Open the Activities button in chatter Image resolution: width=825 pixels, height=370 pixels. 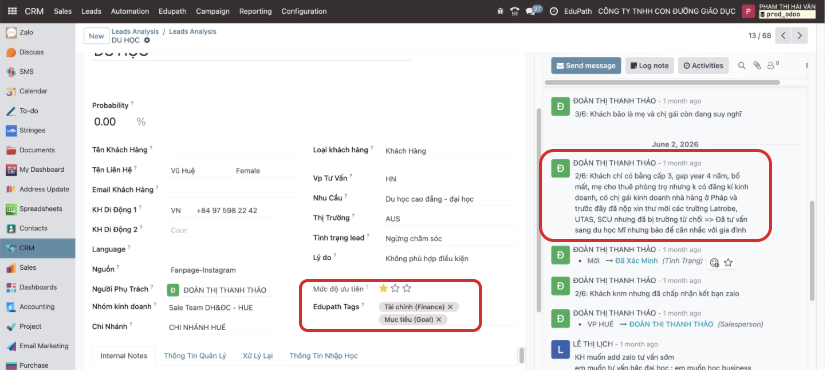(703, 66)
